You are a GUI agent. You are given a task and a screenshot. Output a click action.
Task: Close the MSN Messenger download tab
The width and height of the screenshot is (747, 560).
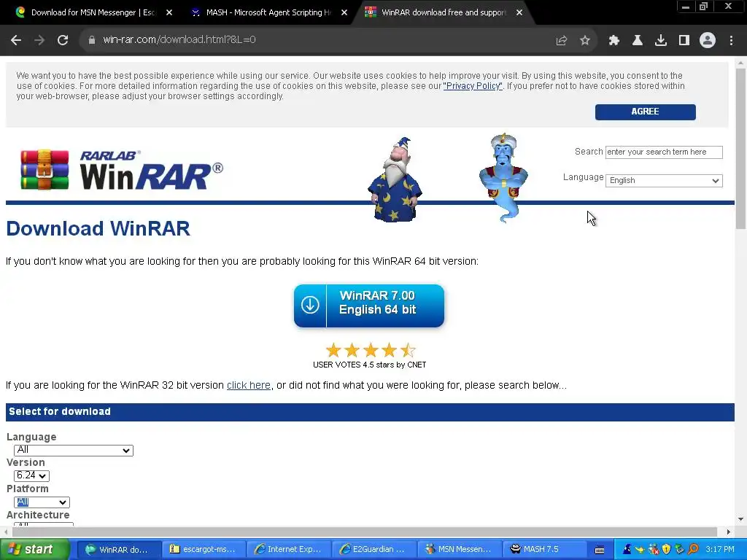(x=169, y=12)
